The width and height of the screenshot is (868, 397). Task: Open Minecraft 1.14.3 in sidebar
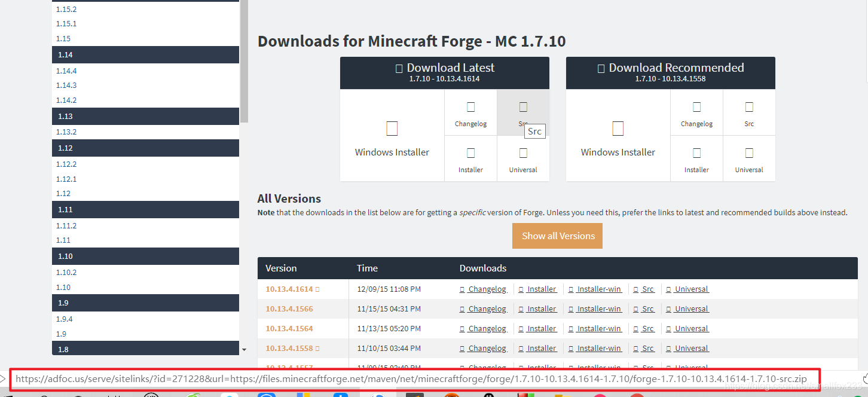coord(66,85)
